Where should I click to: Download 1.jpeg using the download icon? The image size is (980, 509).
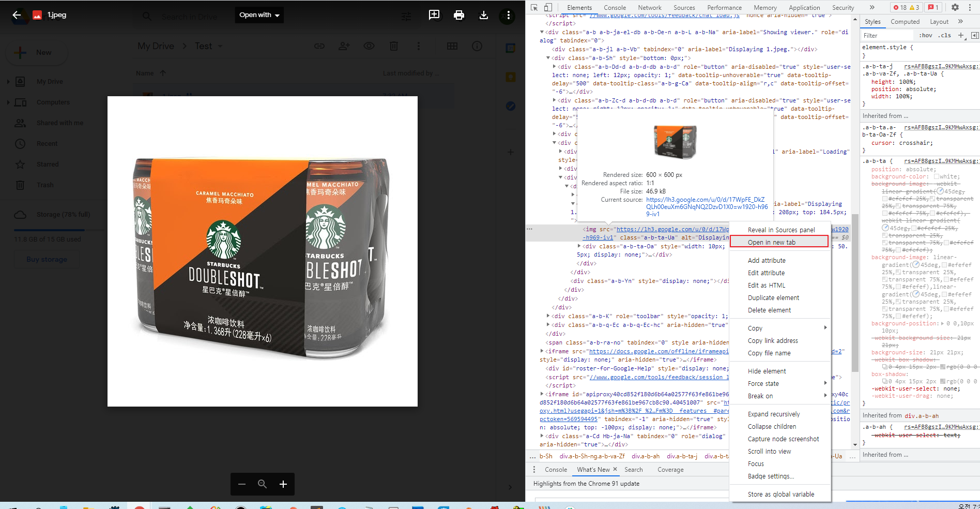[x=484, y=15]
